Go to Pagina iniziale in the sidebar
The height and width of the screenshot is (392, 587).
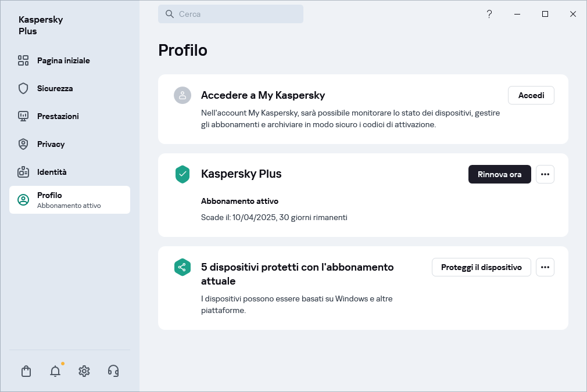[x=63, y=60]
